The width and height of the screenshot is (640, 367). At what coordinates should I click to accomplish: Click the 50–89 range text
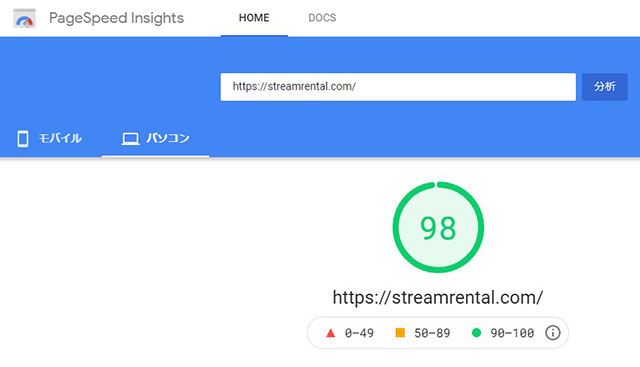pos(432,333)
